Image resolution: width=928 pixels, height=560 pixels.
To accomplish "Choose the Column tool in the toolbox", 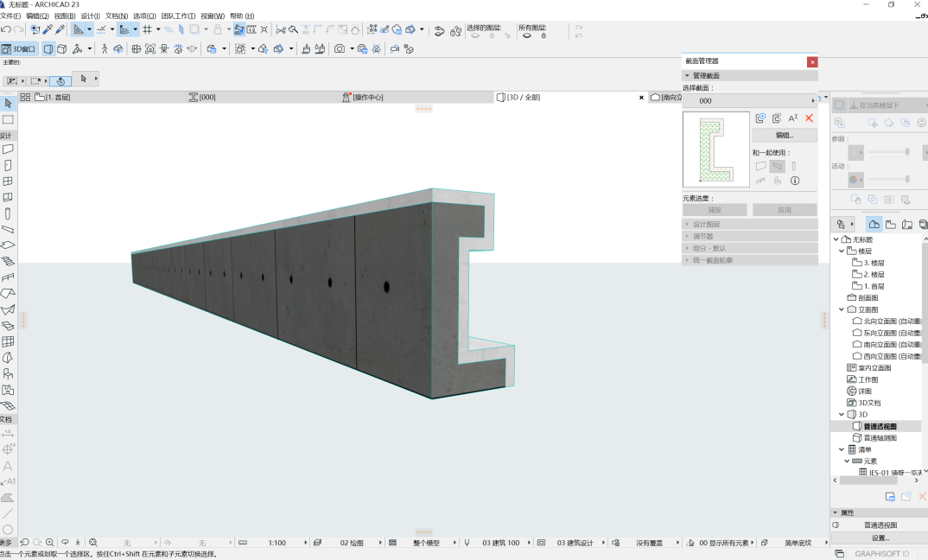I will point(8,213).
